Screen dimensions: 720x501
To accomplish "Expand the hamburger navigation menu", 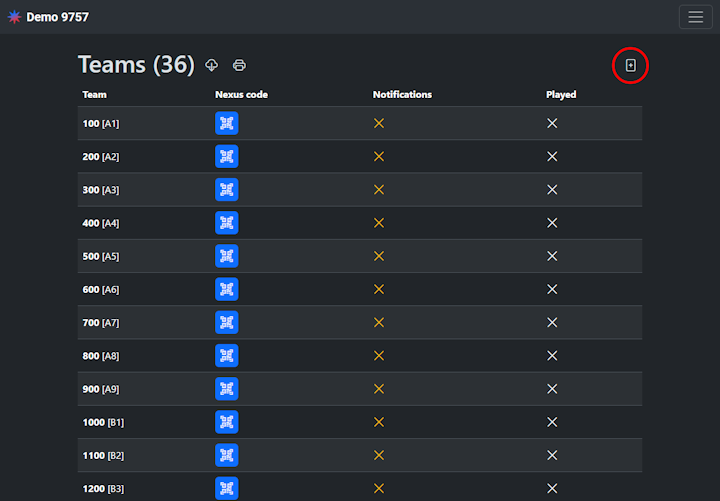I will coord(695,17).
